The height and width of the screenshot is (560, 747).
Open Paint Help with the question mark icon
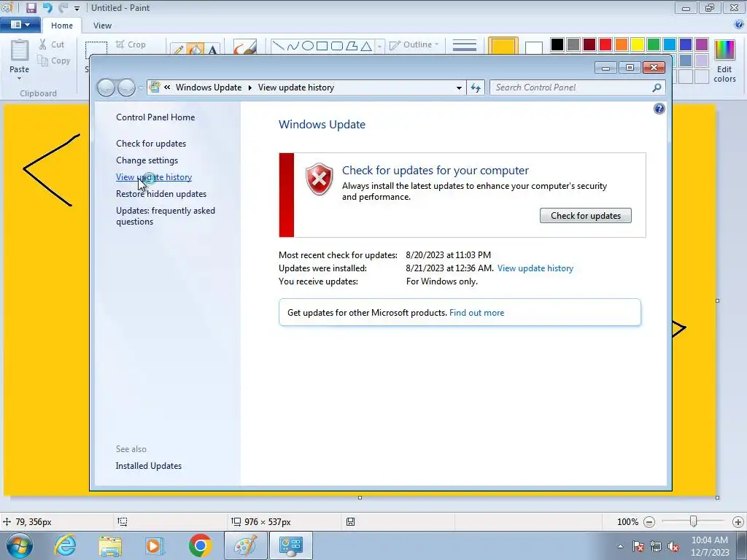739,24
